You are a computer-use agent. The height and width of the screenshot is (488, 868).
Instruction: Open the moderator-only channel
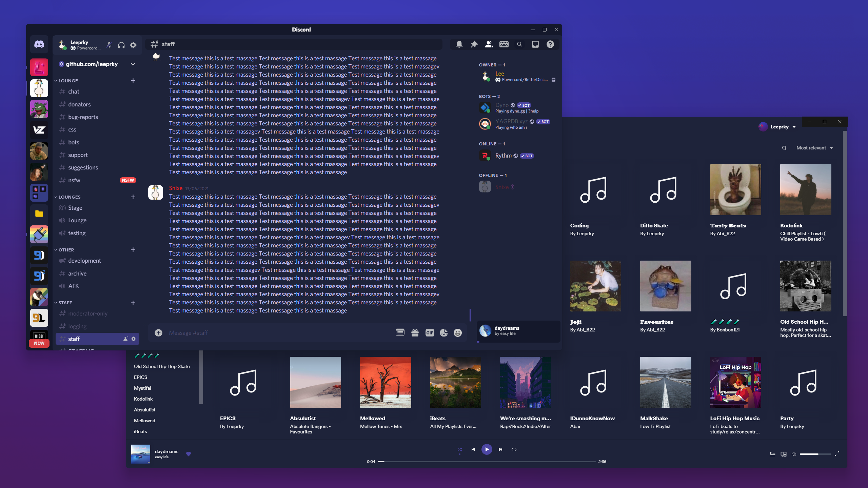(x=97, y=313)
